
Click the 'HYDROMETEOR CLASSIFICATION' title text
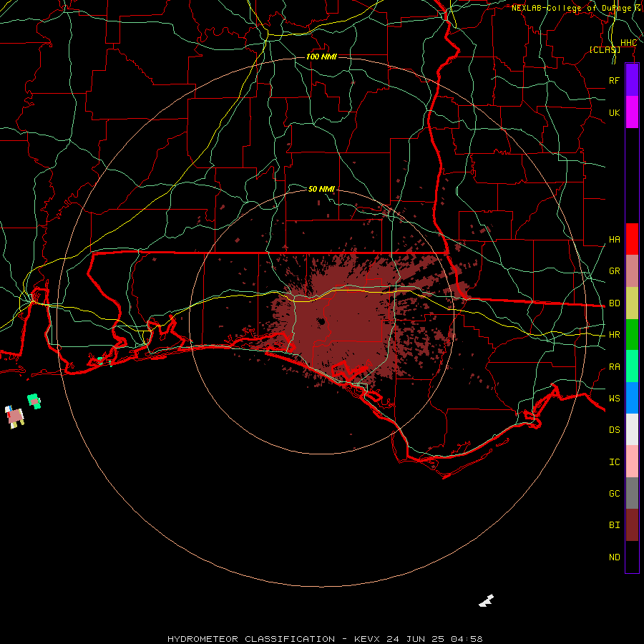(251, 639)
